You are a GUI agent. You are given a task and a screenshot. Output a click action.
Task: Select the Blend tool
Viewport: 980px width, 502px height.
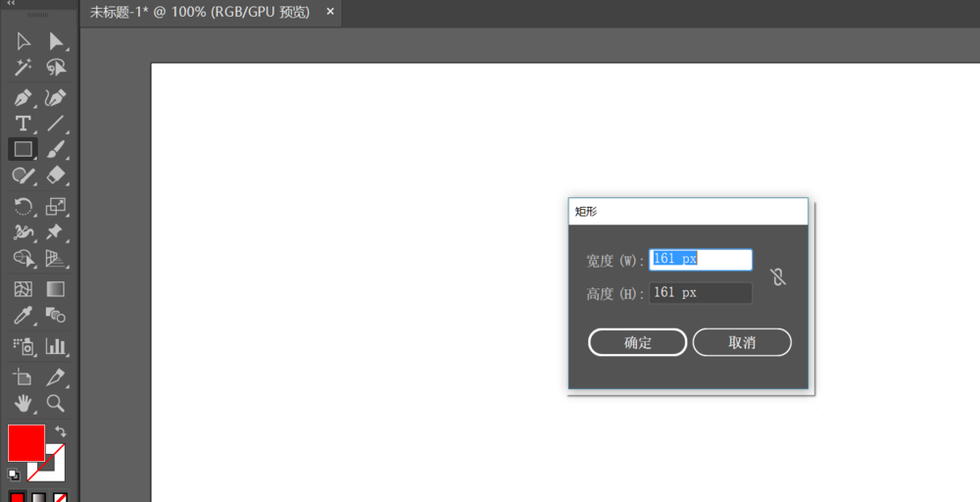tap(56, 315)
